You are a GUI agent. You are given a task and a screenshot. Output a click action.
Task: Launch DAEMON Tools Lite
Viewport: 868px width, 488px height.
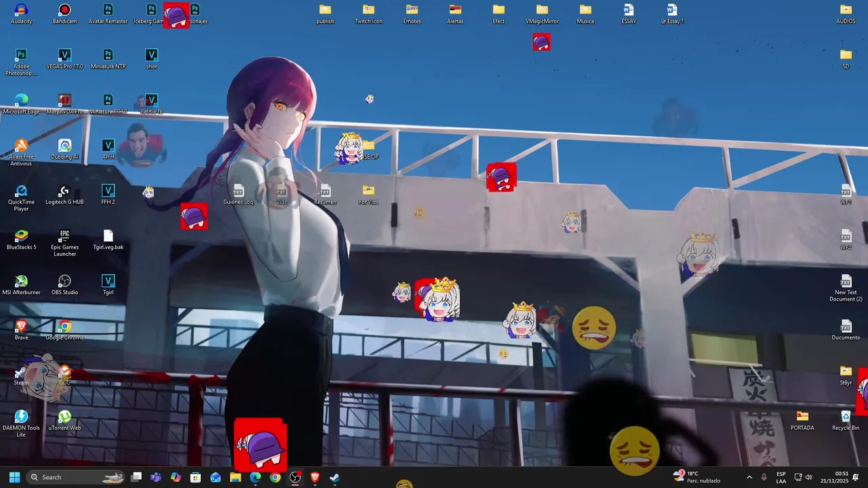tap(21, 424)
